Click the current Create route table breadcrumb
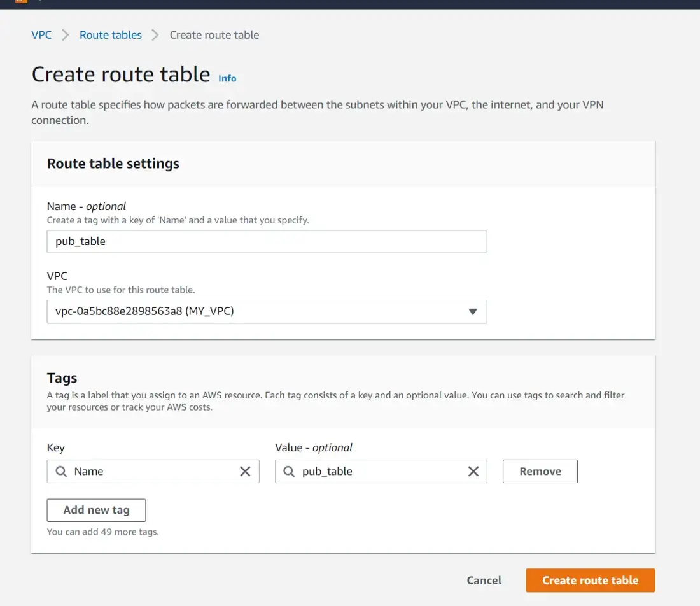700x606 pixels. (x=214, y=35)
